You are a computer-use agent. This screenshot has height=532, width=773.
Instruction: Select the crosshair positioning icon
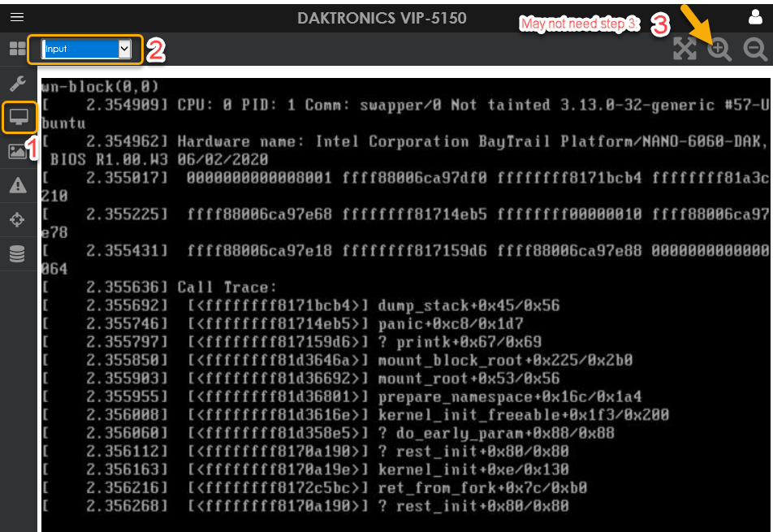click(x=17, y=219)
